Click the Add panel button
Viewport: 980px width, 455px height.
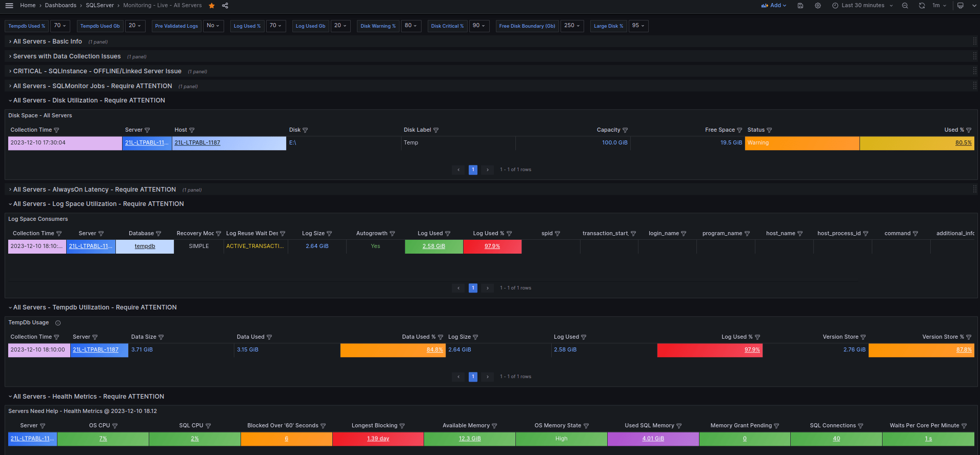(773, 6)
